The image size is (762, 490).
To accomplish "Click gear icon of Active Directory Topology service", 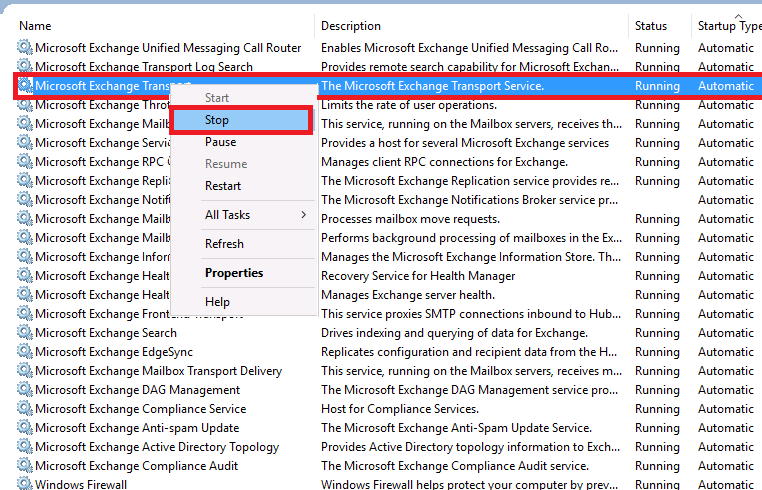I will [x=24, y=447].
